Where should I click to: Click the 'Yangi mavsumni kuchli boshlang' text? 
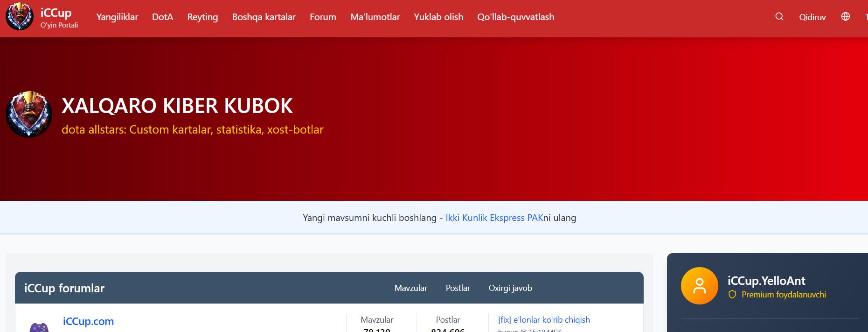point(369,218)
